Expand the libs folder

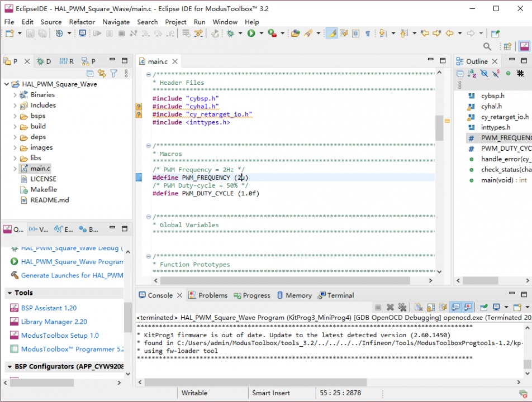point(15,159)
